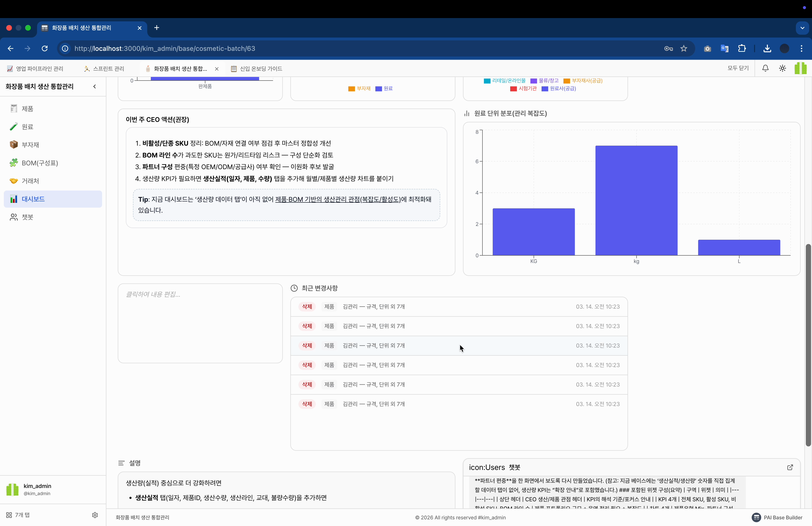Go to 거래처 sidebar page

point(30,181)
